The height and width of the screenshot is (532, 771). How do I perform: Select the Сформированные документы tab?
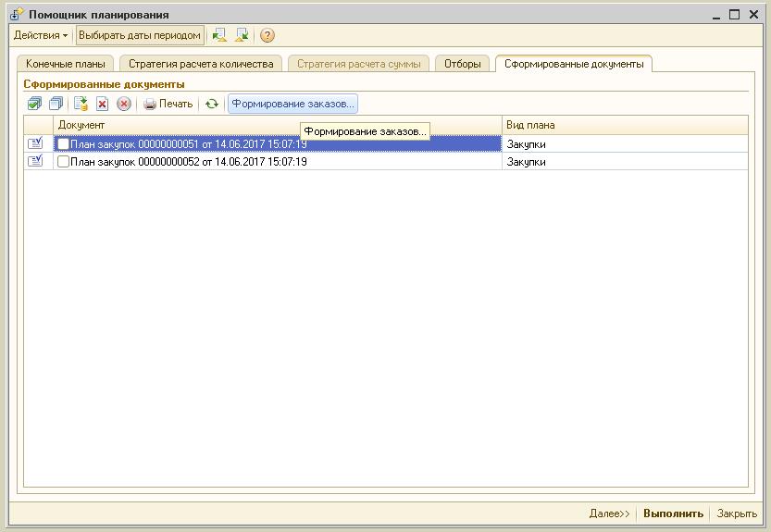point(574,64)
